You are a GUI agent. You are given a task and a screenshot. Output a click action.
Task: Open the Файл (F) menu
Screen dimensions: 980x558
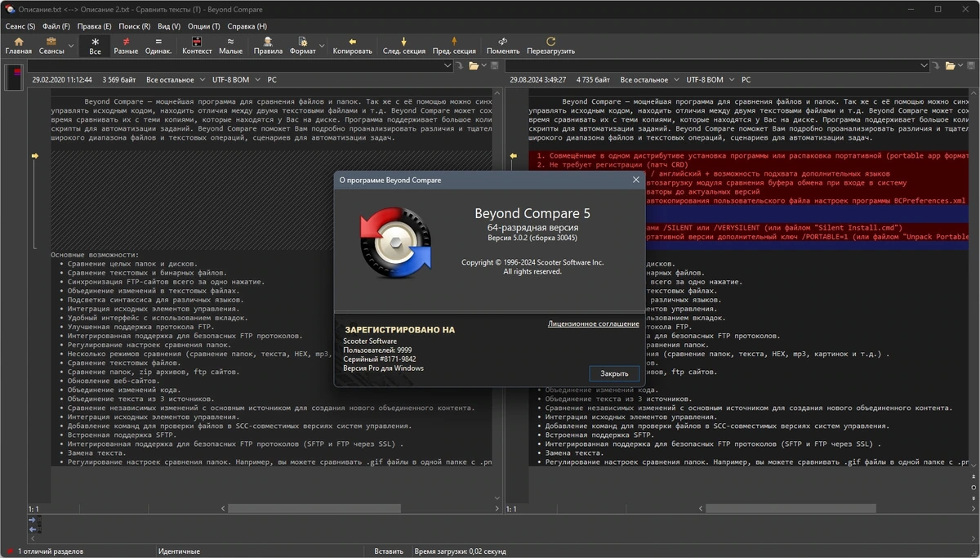click(x=56, y=26)
